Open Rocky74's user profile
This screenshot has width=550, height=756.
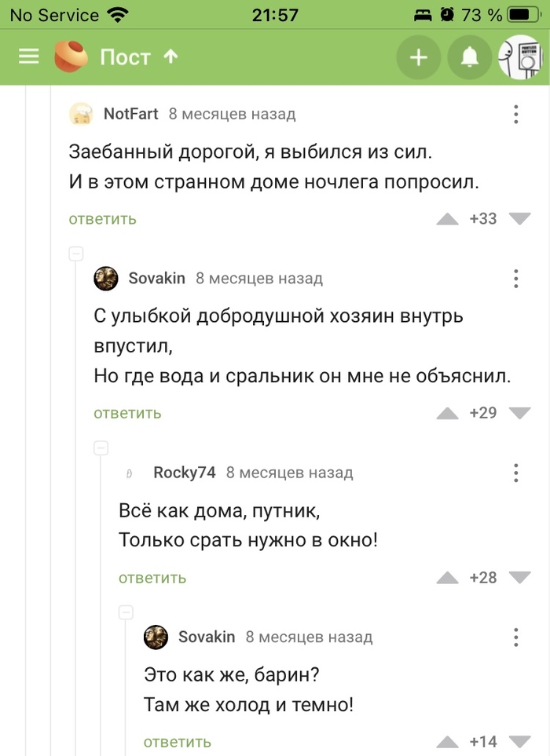coord(184,473)
